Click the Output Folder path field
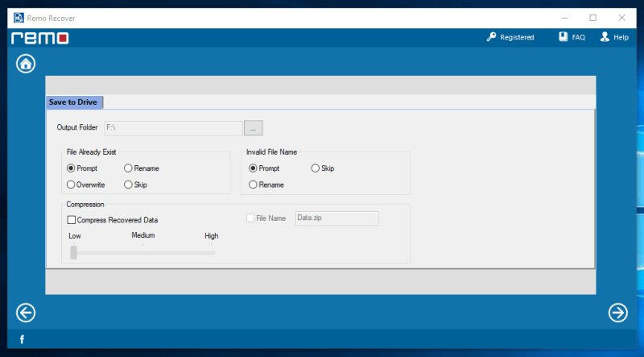The image size is (644, 357). point(173,127)
